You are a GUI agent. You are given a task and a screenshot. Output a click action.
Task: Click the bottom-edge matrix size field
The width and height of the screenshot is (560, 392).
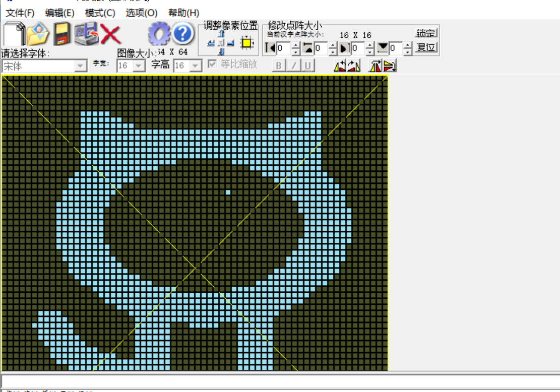click(396, 48)
